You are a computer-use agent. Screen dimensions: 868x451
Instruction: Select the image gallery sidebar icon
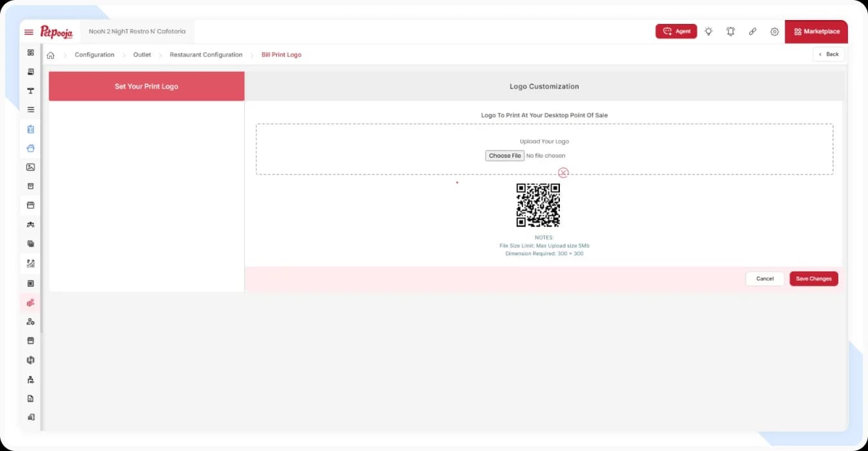(x=30, y=167)
